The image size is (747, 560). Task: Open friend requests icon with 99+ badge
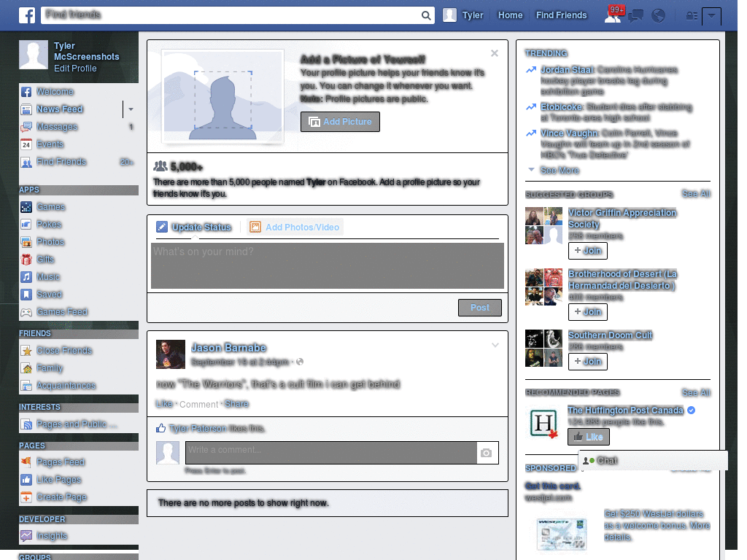pos(614,15)
